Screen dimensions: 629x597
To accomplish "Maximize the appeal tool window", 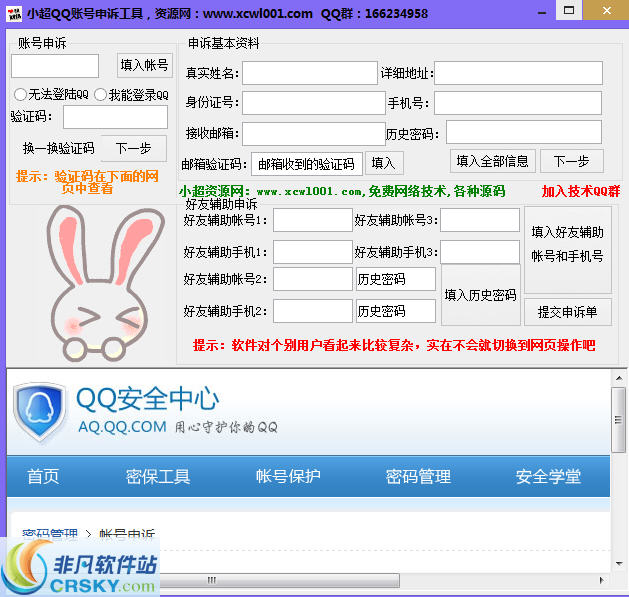I will 569,10.
